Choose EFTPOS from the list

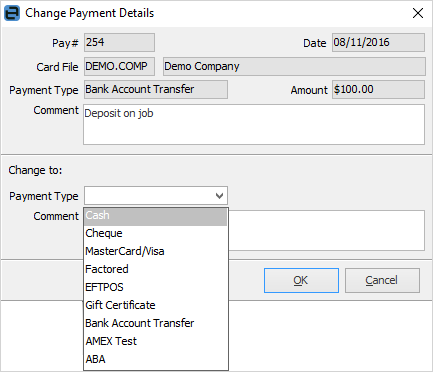point(156,287)
